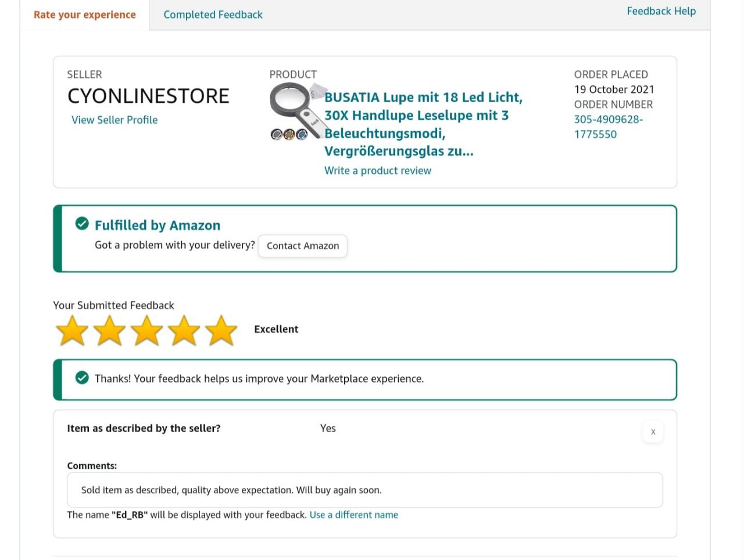
Task: Select the fourth rating star
Action: pos(184,330)
